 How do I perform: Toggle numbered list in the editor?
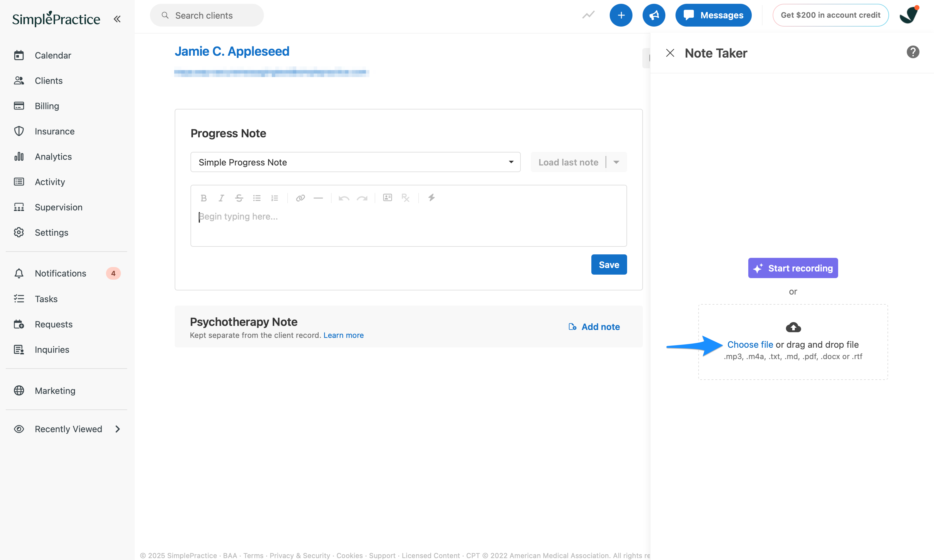click(x=275, y=198)
